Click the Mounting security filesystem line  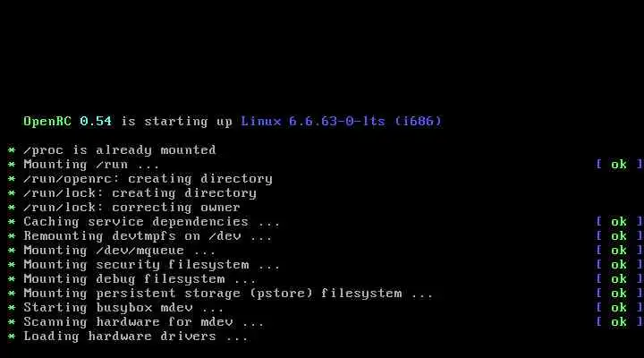click(x=151, y=265)
